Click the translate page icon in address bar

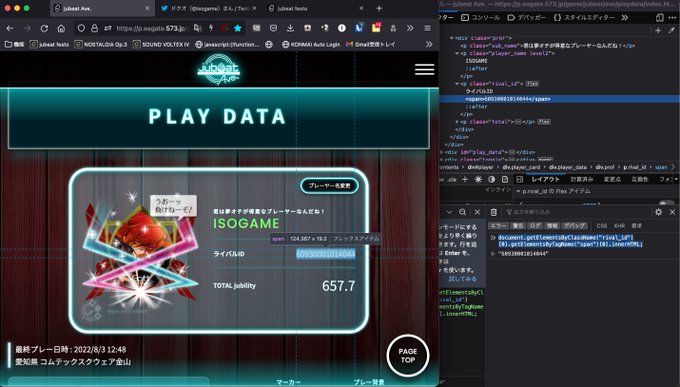coord(197,28)
